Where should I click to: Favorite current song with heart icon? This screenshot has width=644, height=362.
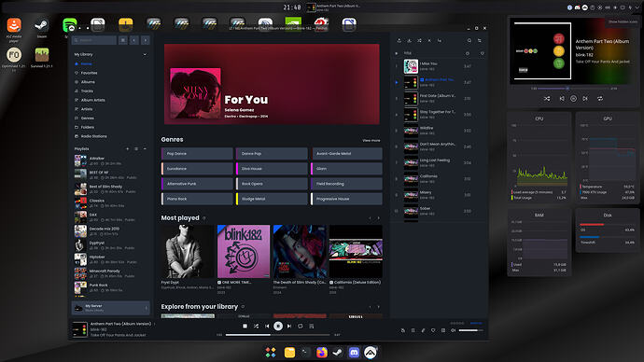point(433,330)
